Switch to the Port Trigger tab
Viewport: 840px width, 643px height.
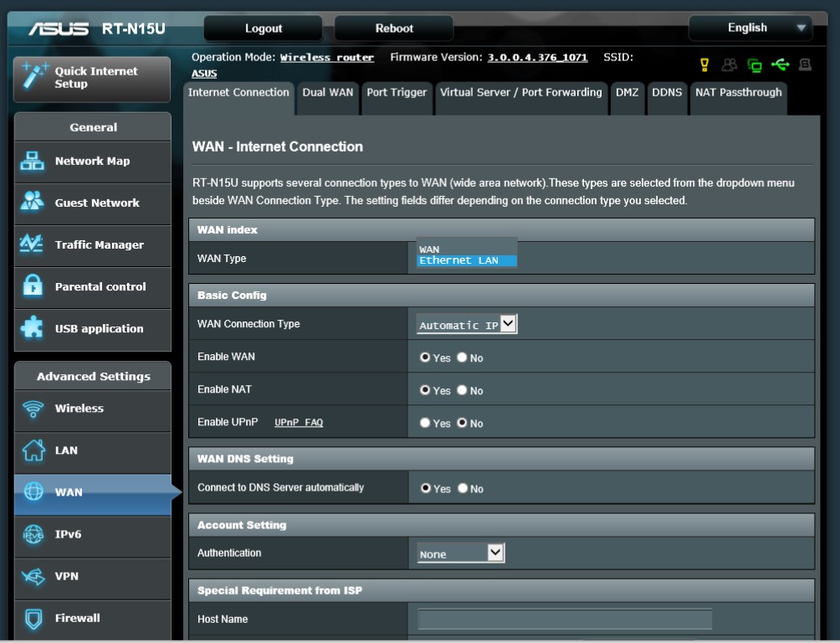tap(397, 93)
